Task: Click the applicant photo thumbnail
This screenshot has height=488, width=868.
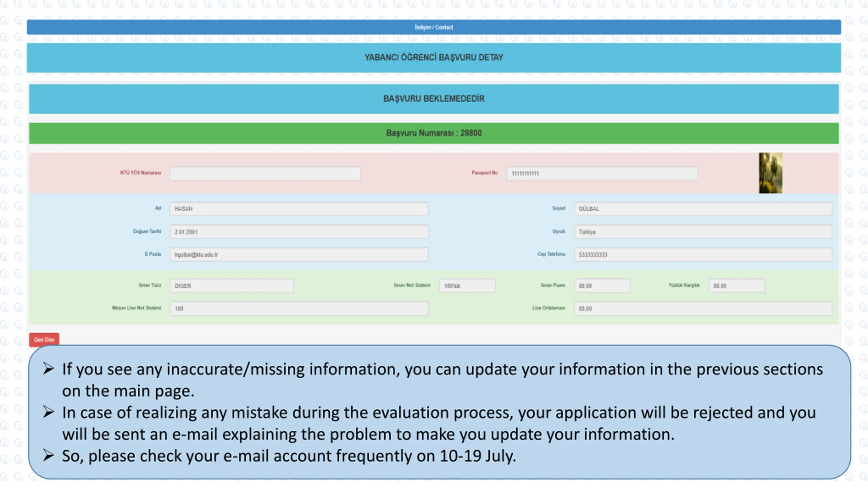Action: (770, 173)
